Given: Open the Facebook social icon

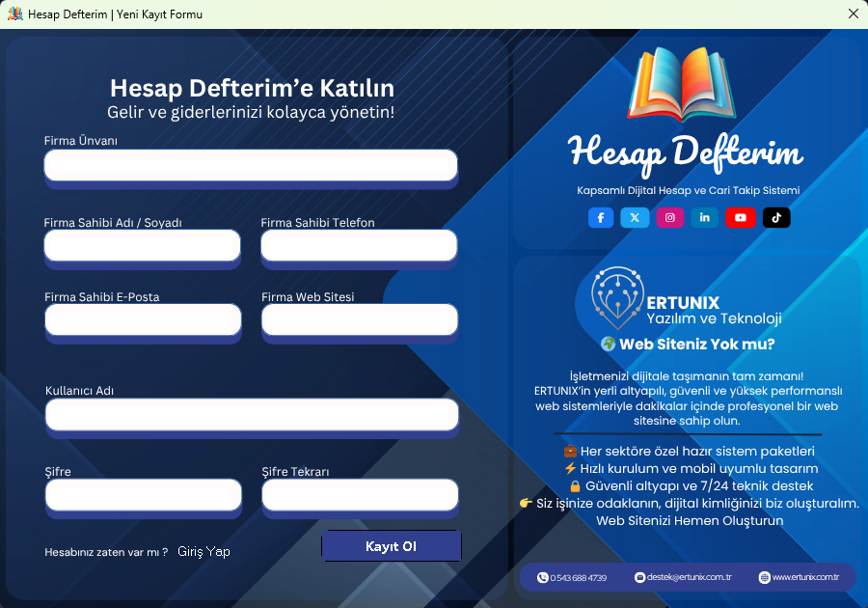Looking at the screenshot, I should [600, 218].
